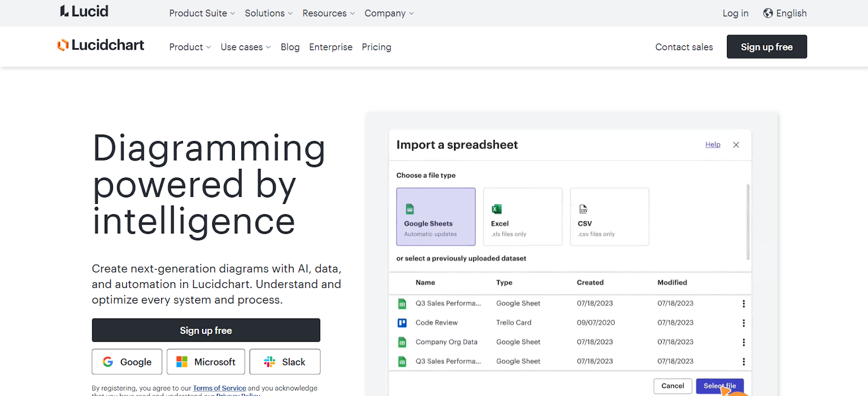The height and width of the screenshot is (396, 868).
Task: Expand the Use cases dropdown
Action: pos(246,47)
